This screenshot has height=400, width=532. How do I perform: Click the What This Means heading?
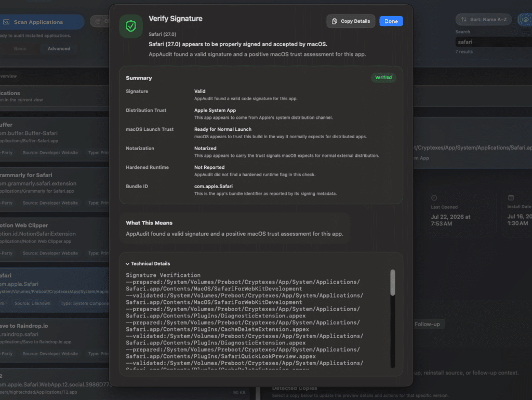click(x=149, y=223)
